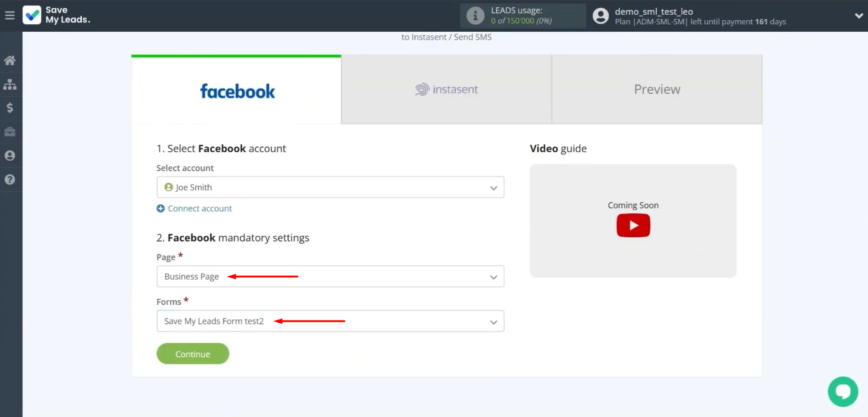Viewport: 868px width, 417px height.
Task: Switch to the Preview tab
Action: [657, 90]
